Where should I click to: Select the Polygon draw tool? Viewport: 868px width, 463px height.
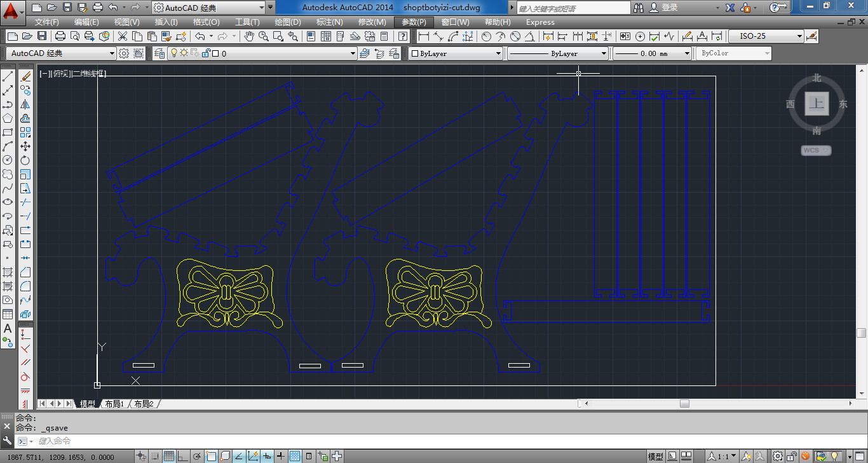[8, 118]
